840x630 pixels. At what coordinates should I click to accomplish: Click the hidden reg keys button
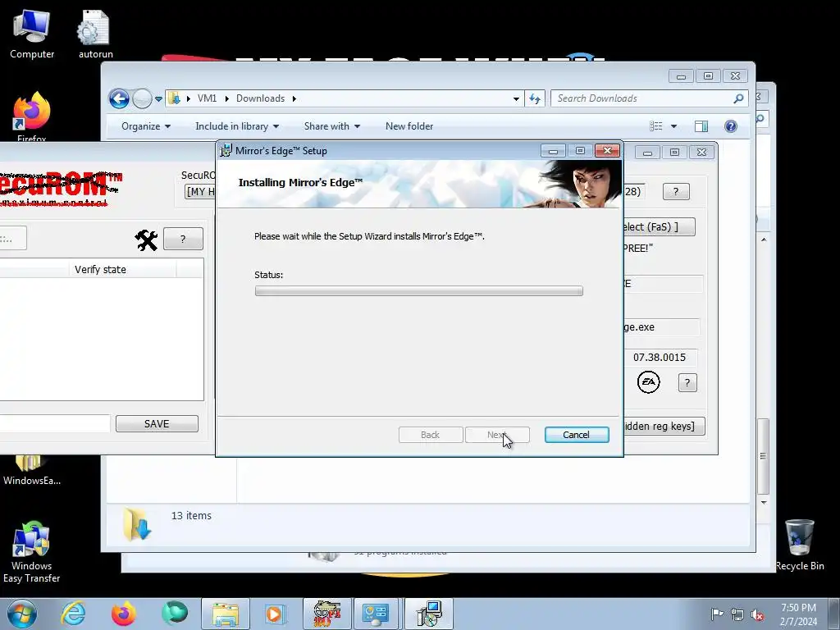coord(664,427)
